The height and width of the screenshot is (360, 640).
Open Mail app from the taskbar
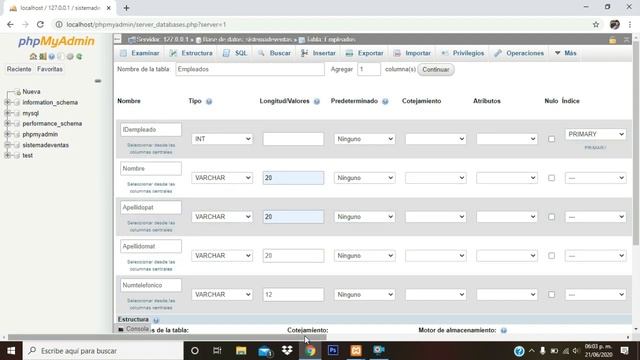(x=264, y=350)
